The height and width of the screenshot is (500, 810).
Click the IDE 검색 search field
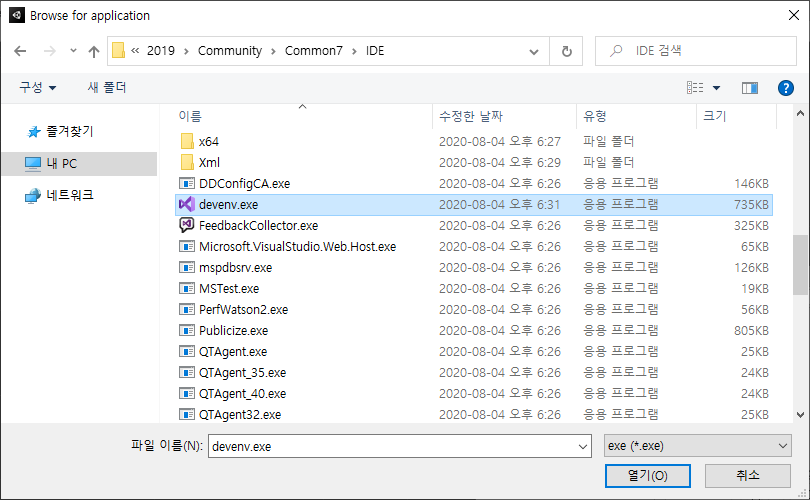click(x=696, y=51)
